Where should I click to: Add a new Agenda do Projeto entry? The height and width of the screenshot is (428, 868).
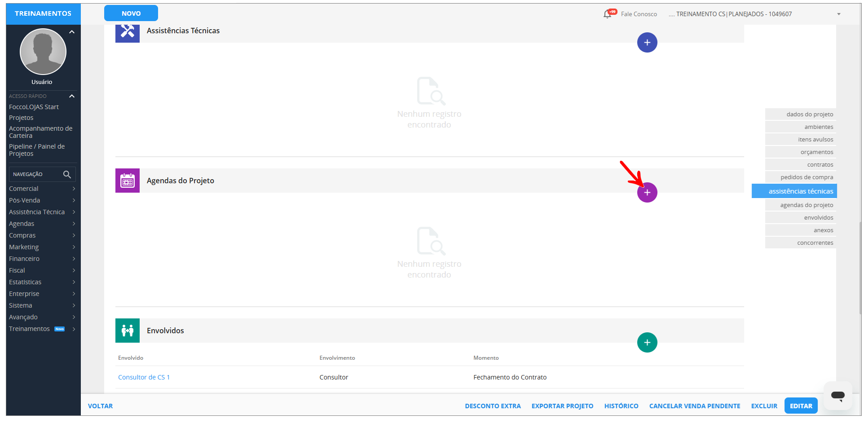coord(647,193)
